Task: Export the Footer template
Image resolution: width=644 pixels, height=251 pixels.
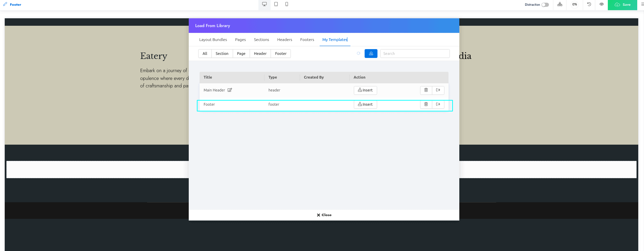Action: 438,104
